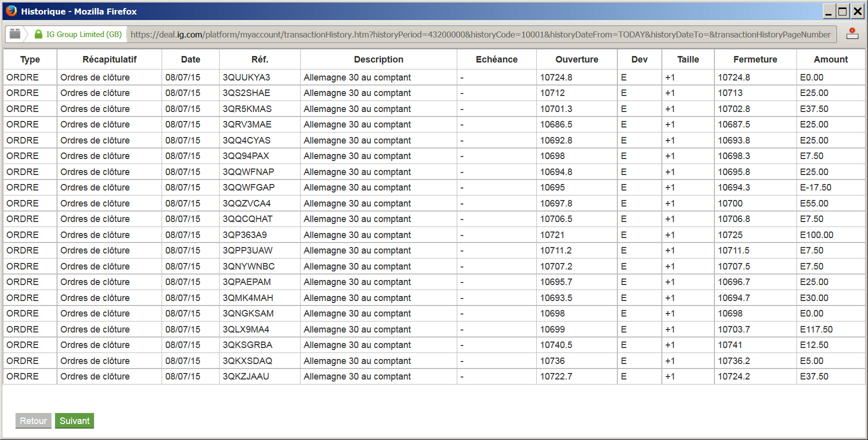
Task: Click the Récapitulatif column header
Action: (110, 59)
